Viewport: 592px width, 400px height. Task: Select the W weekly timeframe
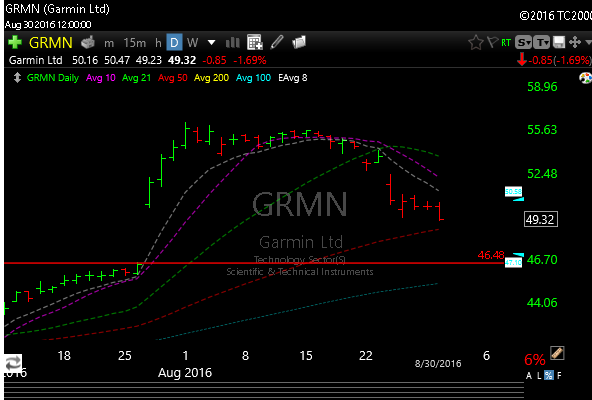[193, 43]
